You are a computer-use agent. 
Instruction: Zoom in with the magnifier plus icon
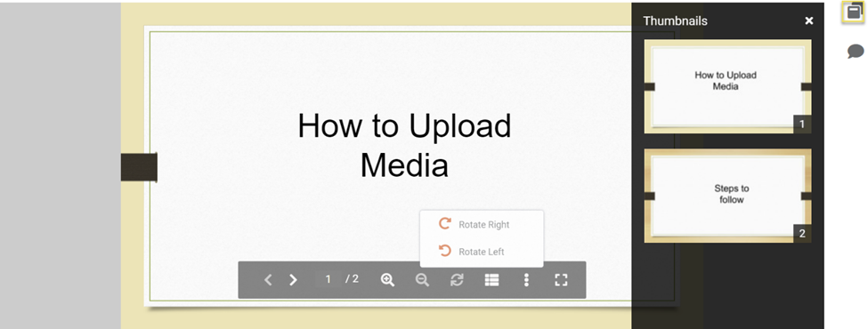387,280
